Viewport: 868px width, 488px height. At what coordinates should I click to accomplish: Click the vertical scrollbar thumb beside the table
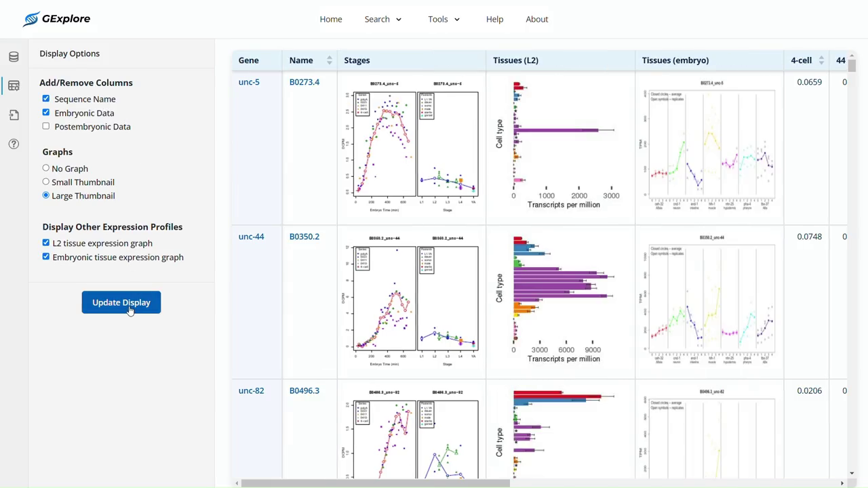[x=852, y=65]
